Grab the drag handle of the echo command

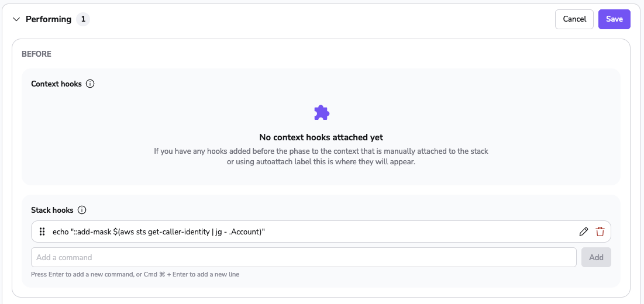42,232
